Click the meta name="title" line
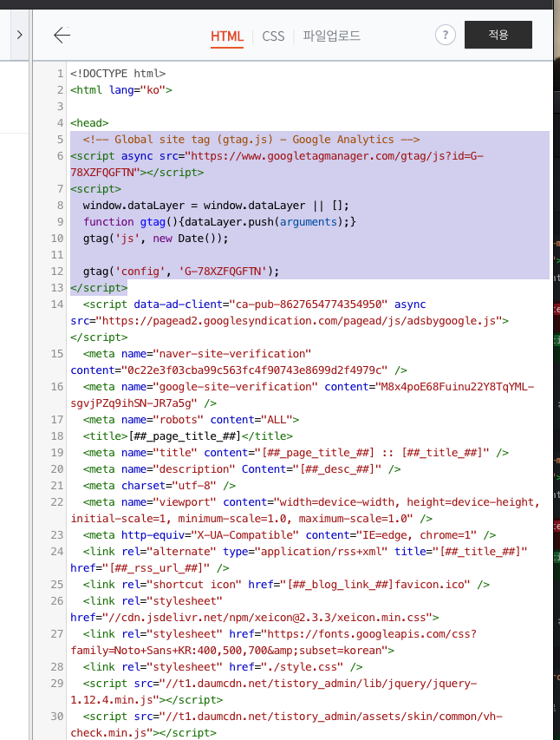 296,453
